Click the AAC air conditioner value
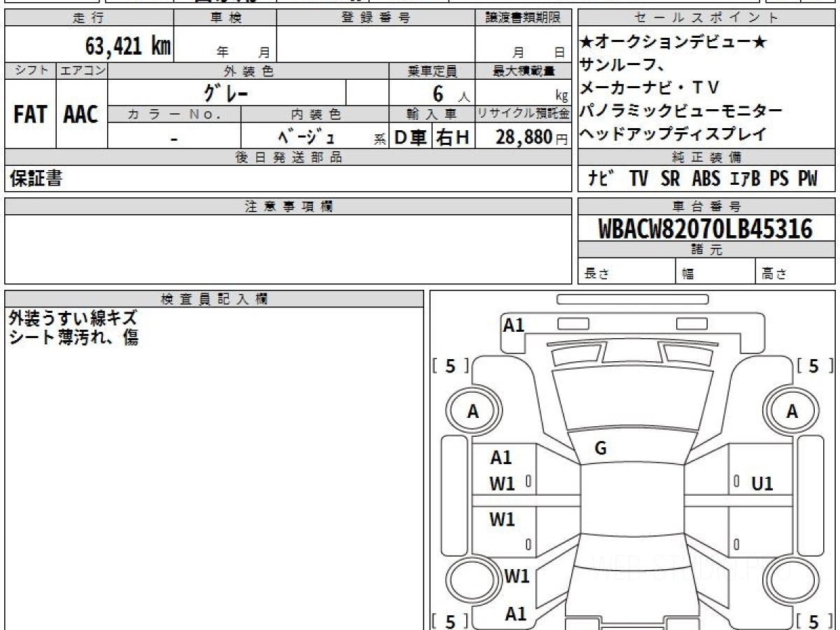Screen dimensions: 840x630 tap(82, 114)
